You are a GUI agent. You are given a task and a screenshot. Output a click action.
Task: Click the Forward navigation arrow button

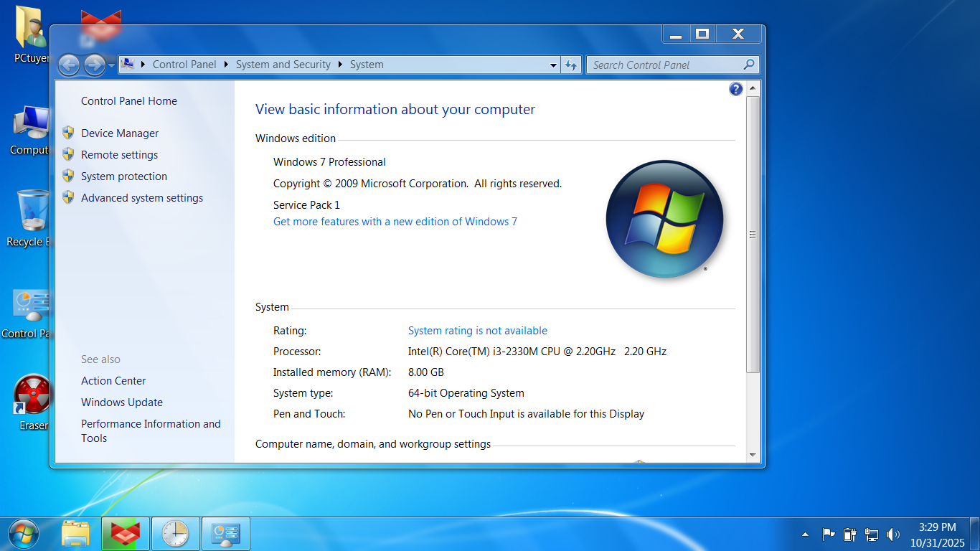[x=94, y=65]
